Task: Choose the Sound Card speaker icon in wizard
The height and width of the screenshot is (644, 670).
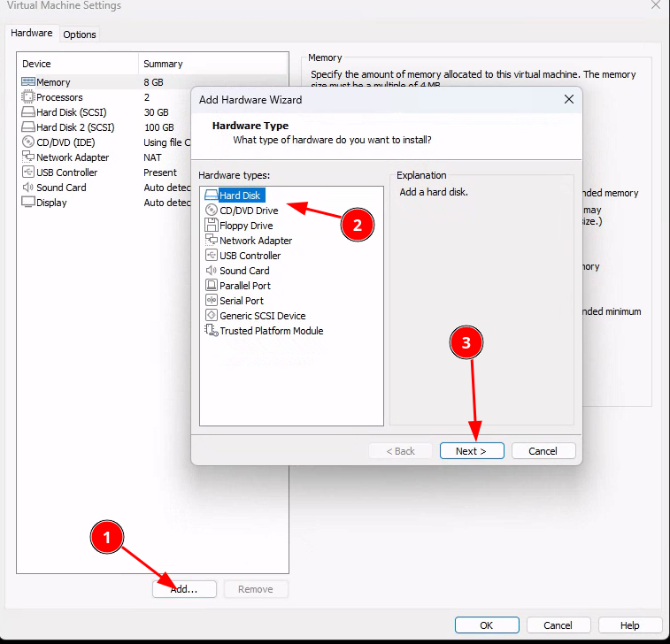Action: [212, 271]
